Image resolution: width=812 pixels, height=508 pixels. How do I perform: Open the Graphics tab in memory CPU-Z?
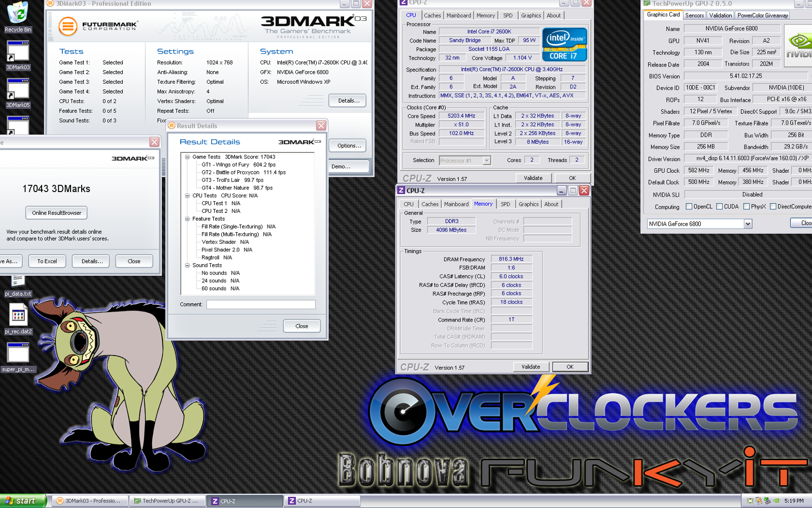click(528, 204)
